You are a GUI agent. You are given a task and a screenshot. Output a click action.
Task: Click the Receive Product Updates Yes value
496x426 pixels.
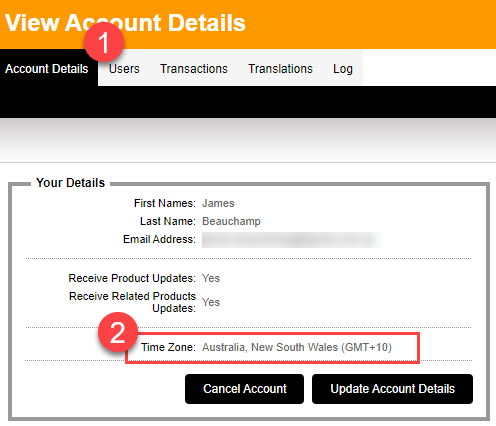(211, 278)
